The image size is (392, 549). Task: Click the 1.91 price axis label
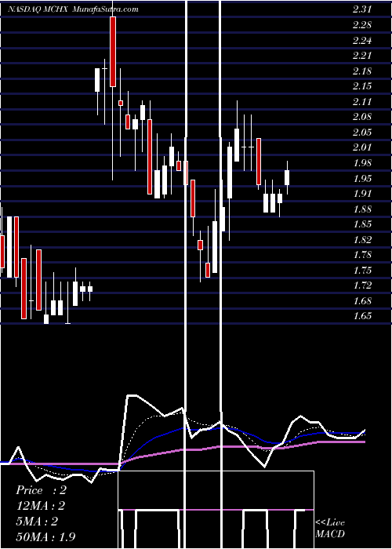pyautogui.click(x=362, y=193)
